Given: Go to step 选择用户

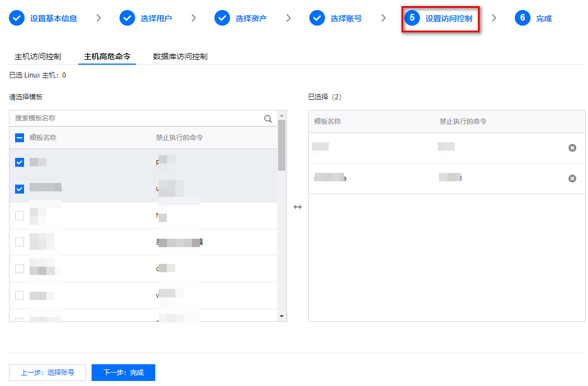Looking at the screenshot, I should pos(156,18).
